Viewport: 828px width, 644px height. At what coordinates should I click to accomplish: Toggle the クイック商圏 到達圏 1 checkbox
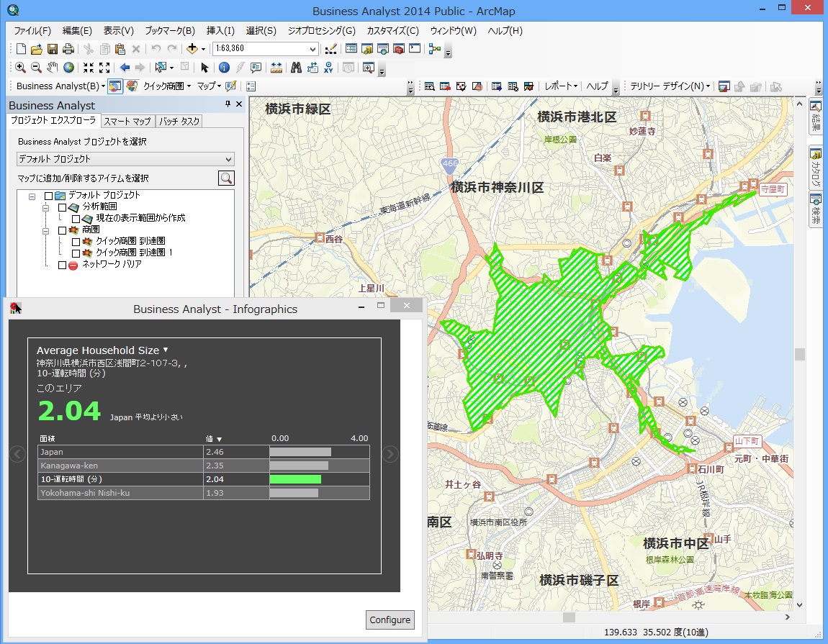pos(76,253)
